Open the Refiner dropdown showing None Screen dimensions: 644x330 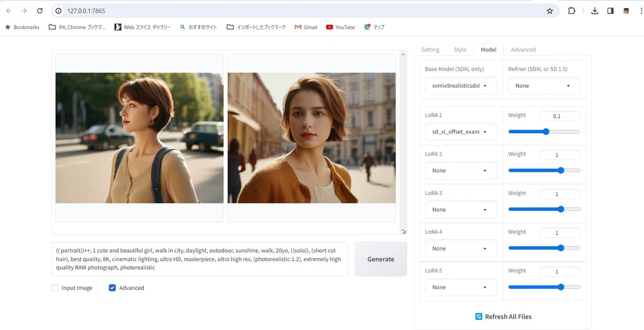(x=544, y=86)
